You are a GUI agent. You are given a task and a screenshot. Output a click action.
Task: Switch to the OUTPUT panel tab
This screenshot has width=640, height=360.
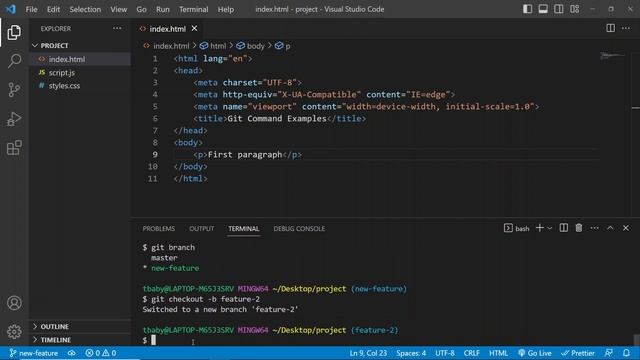pos(201,229)
